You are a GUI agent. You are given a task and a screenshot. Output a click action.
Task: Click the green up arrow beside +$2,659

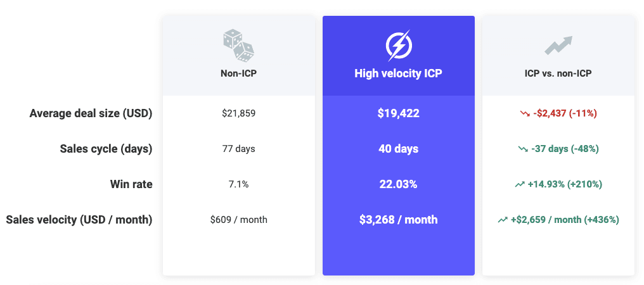tap(503, 220)
